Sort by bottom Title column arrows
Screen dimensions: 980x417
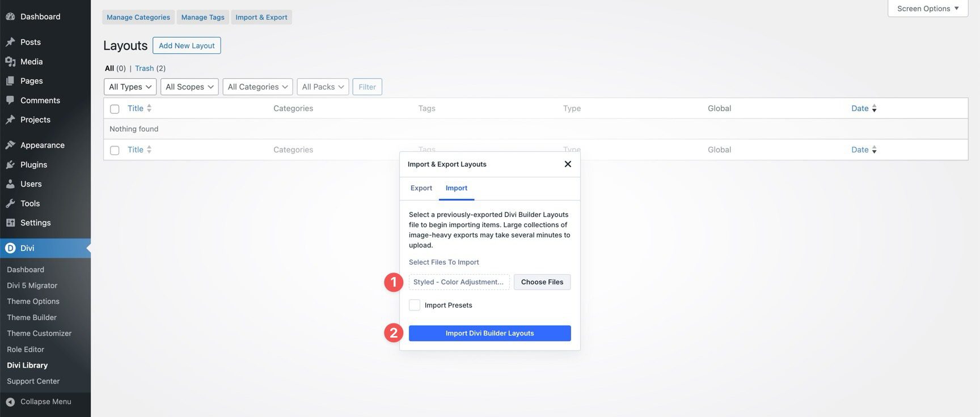[149, 150]
